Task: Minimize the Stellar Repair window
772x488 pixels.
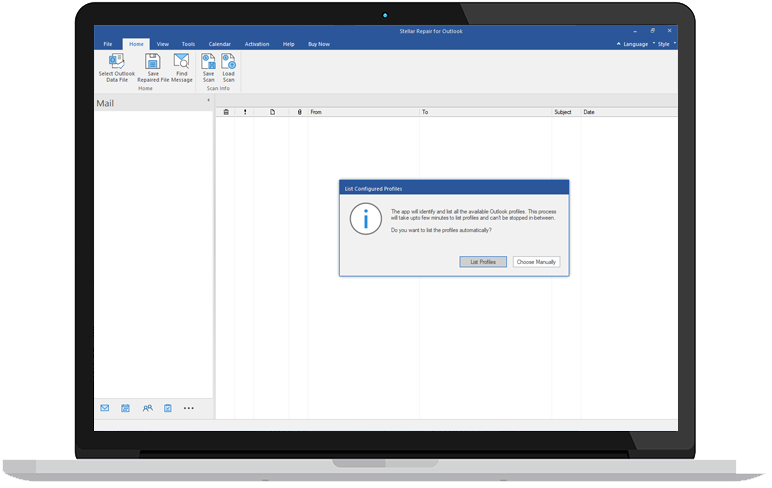Action: click(635, 31)
